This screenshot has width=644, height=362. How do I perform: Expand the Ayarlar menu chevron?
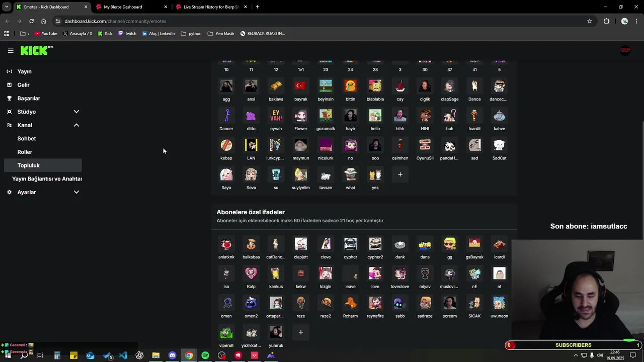(x=76, y=192)
